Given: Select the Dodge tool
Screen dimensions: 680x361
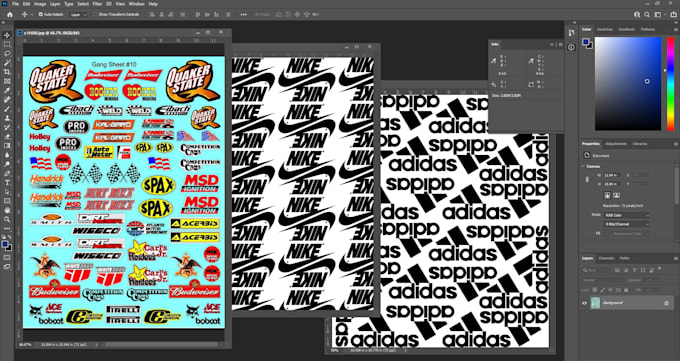Looking at the screenshot, I should [7, 164].
